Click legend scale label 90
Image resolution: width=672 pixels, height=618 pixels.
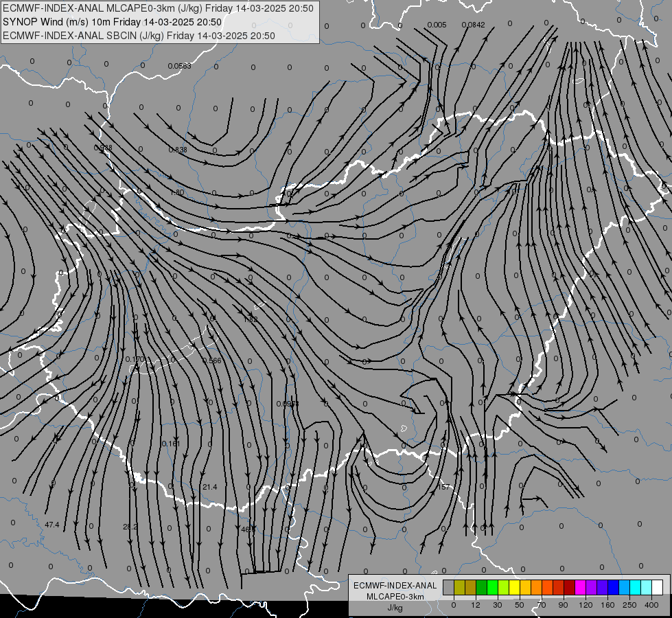563,605
